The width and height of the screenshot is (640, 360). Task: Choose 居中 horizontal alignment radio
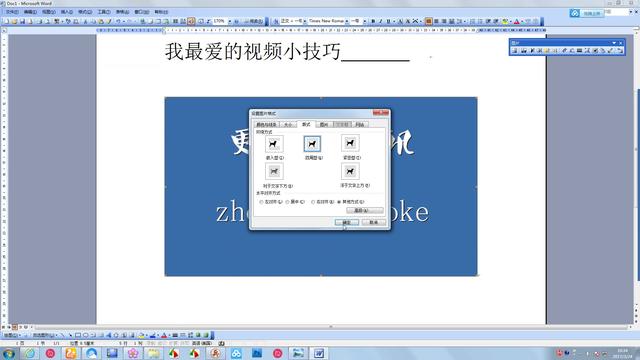tap(287, 202)
